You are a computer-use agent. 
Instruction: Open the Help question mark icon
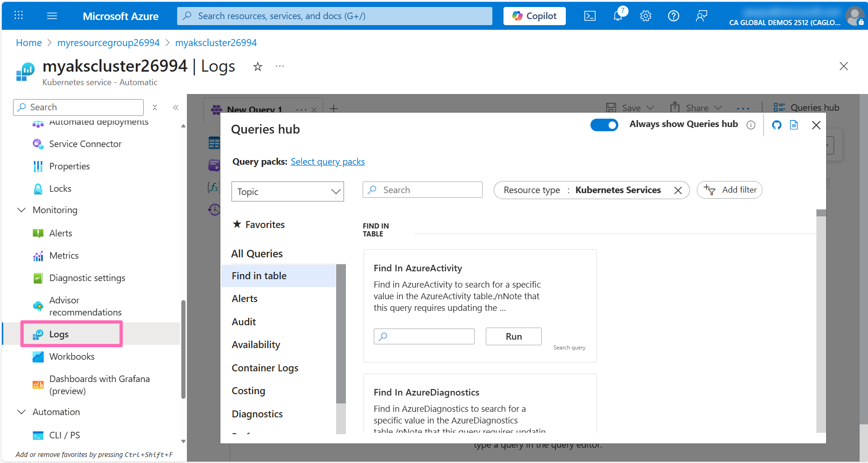[x=673, y=16]
